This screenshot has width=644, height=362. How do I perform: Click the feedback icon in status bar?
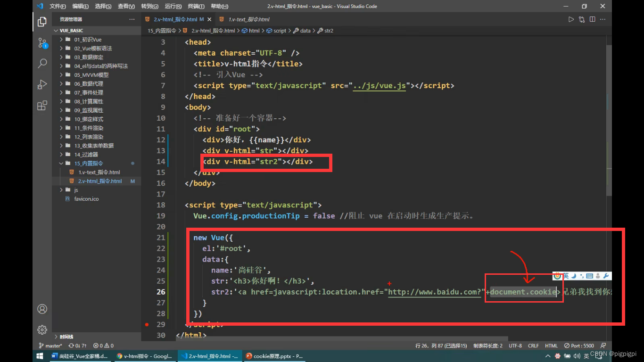603,346
